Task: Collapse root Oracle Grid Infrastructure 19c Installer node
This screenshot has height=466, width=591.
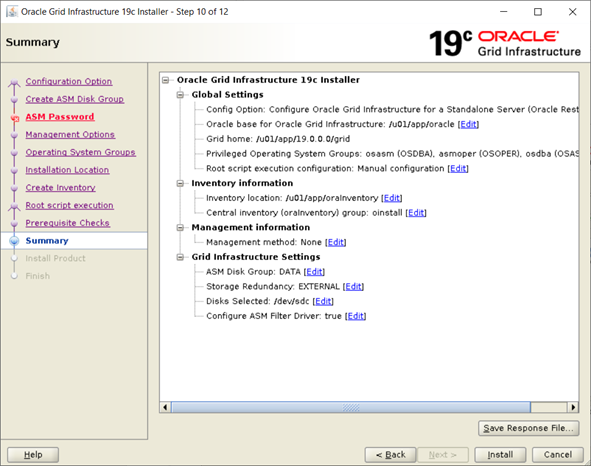Action: click(165, 80)
